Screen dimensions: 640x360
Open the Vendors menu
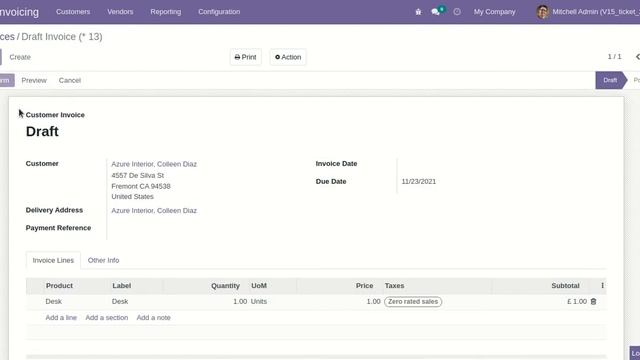[x=120, y=12]
